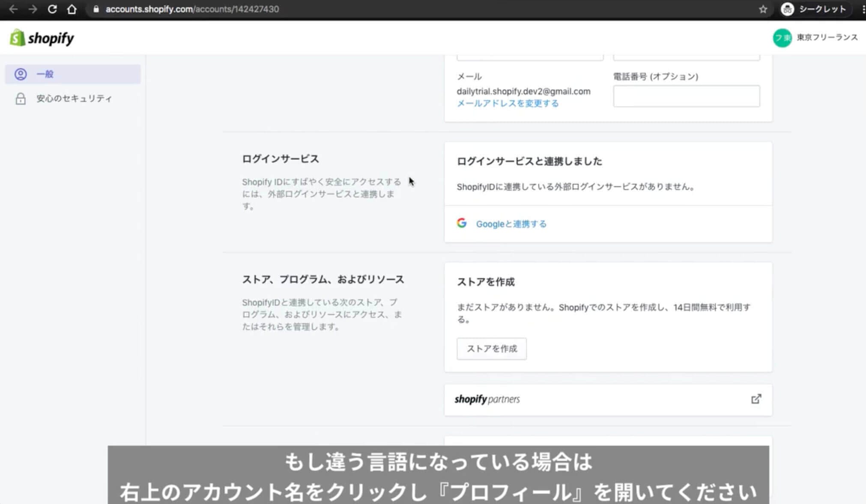This screenshot has height=504, width=866.
Task: Click the メールアドレスを変更する link
Action: coord(508,103)
